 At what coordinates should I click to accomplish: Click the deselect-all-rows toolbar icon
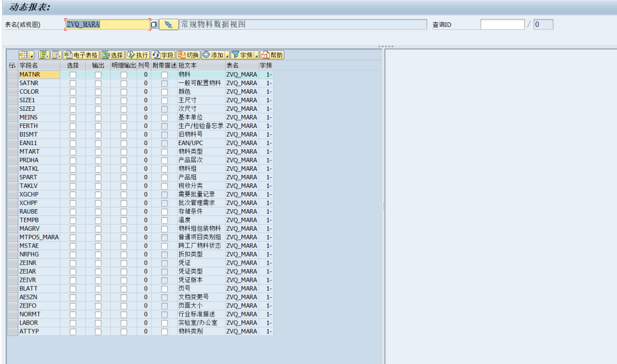(x=56, y=55)
